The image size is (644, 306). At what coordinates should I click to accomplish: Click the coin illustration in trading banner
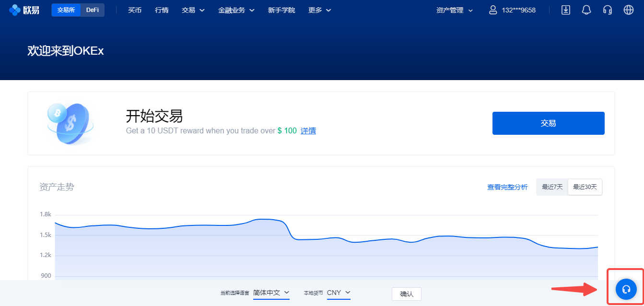point(70,124)
